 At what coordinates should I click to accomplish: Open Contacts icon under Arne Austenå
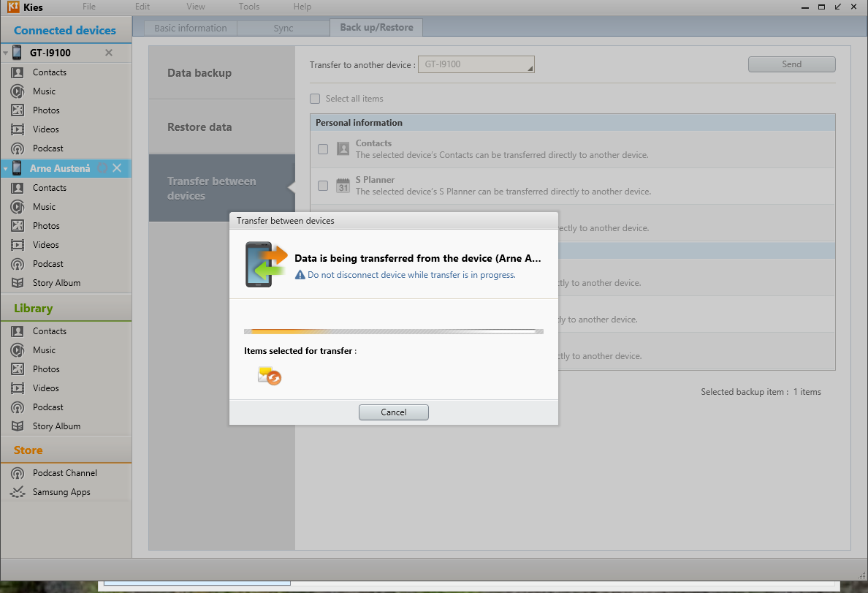(x=18, y=188)
